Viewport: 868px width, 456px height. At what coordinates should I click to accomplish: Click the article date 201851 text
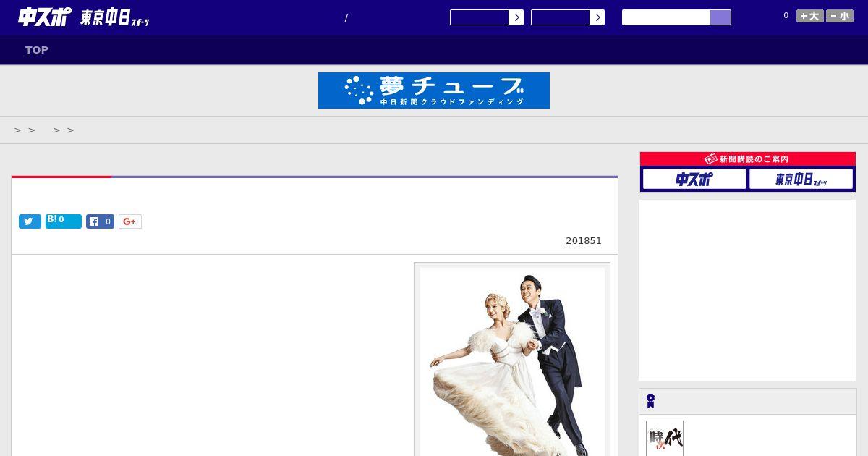pos(584,241)
